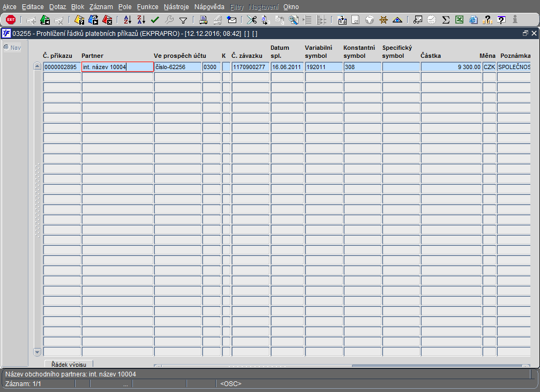This screenshot has height=392, width=540.
Task: Click the envelope send-mail icon
Action: tap(232, 20)
